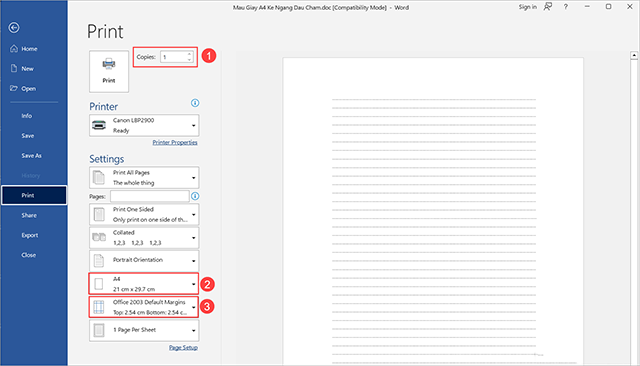640x366 pixels.
Task: Click the Print All Pages icon
Action: (99, 177)
